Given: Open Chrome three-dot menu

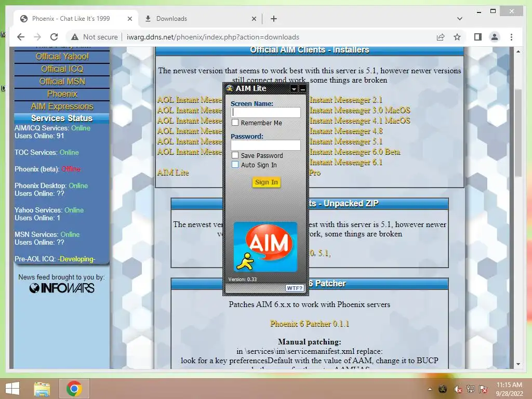Looking at the screenshot, I should (511, 37).
